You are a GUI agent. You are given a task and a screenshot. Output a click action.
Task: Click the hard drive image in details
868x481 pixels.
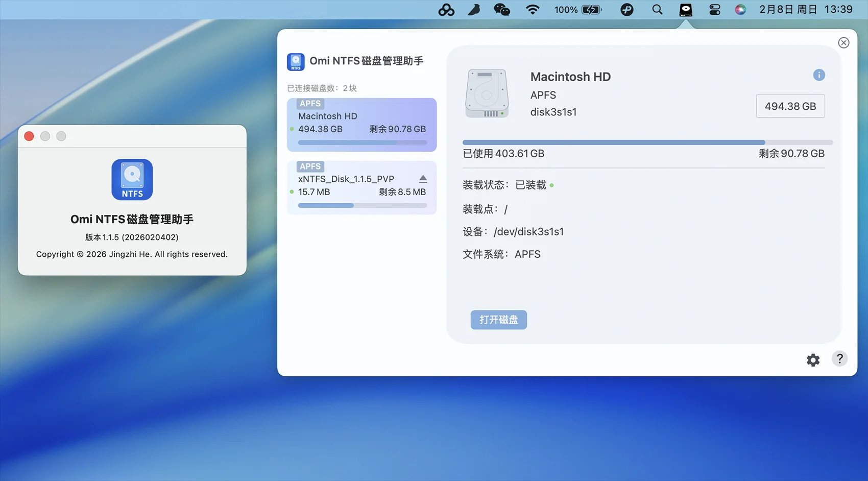point(487,94)
